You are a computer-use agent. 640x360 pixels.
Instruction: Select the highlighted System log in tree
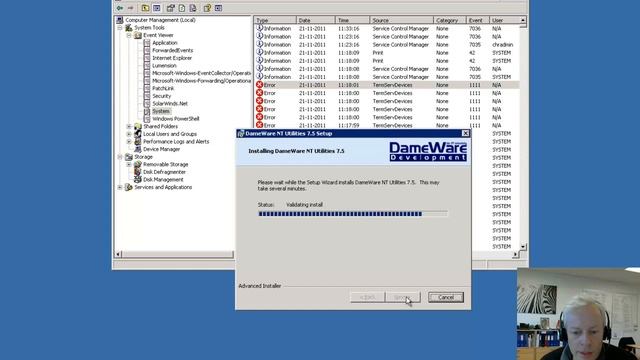(x=161, y=111)
